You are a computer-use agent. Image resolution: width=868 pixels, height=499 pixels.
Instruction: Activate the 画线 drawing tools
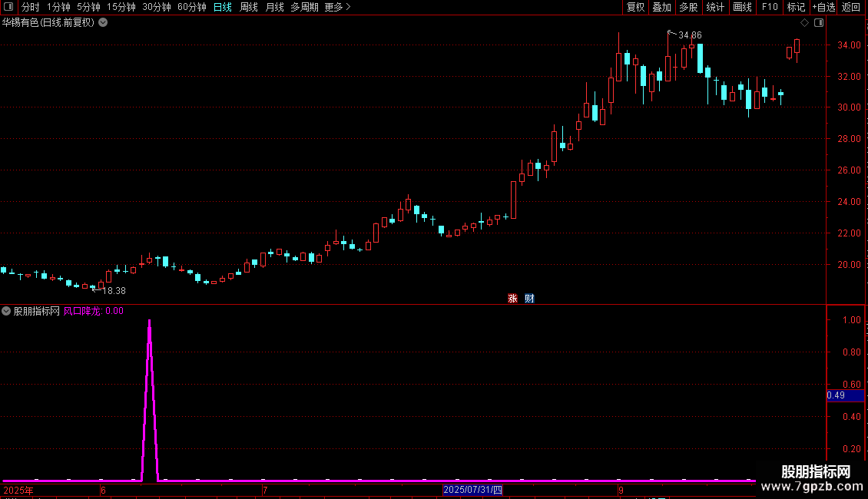tap(742, 7)
